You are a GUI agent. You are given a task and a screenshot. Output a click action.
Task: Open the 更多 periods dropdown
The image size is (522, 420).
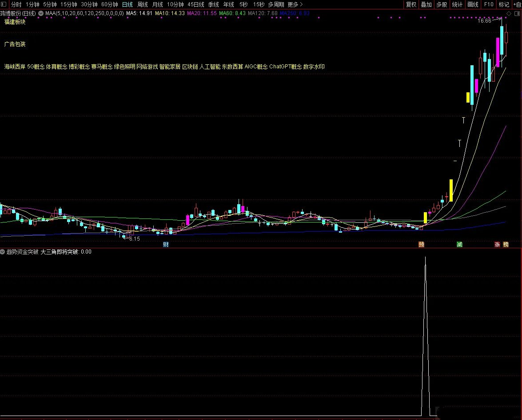pyautogui.click(x=295, y=4)
